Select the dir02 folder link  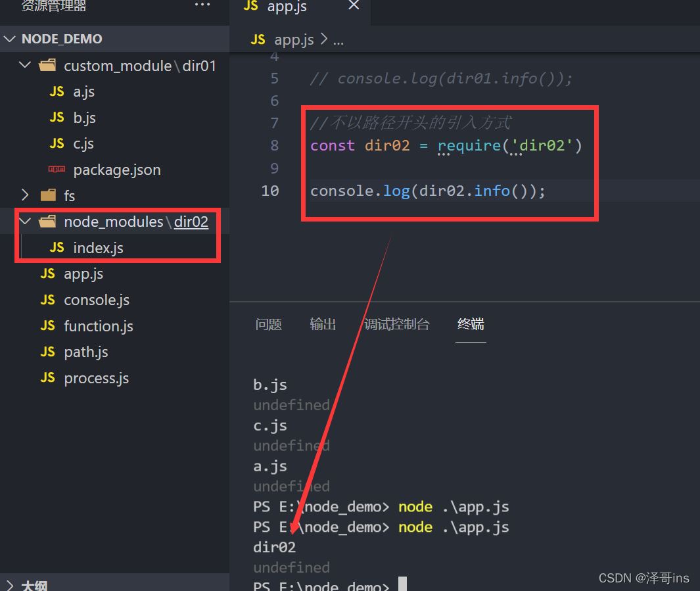click(x=191, y=222)
